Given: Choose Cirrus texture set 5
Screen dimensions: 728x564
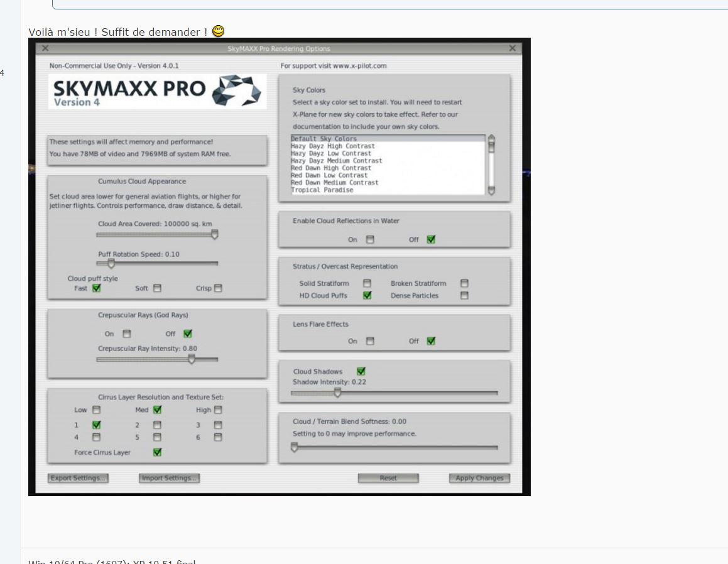Looking at the screenshot, I should [158, 437].
